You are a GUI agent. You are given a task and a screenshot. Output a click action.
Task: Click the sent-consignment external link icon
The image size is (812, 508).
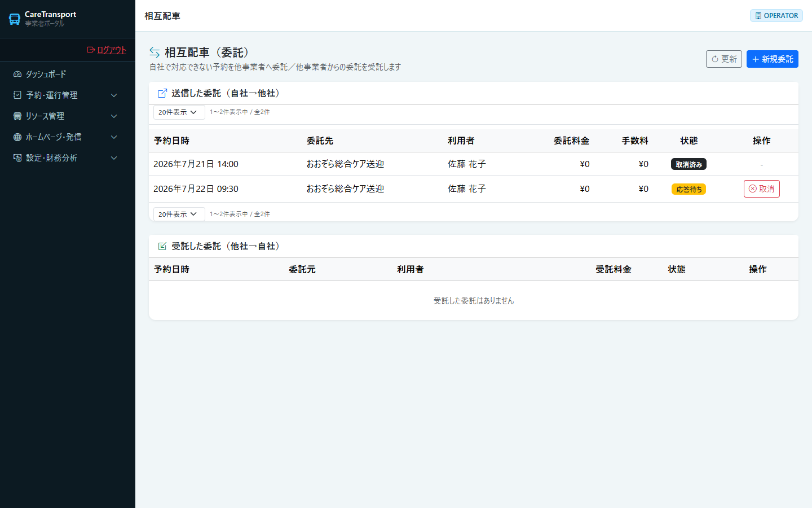[x=162, y=93]
